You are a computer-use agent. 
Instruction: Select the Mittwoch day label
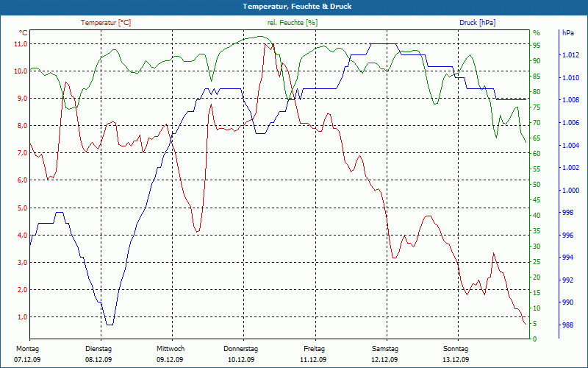(x=171, y=349)
